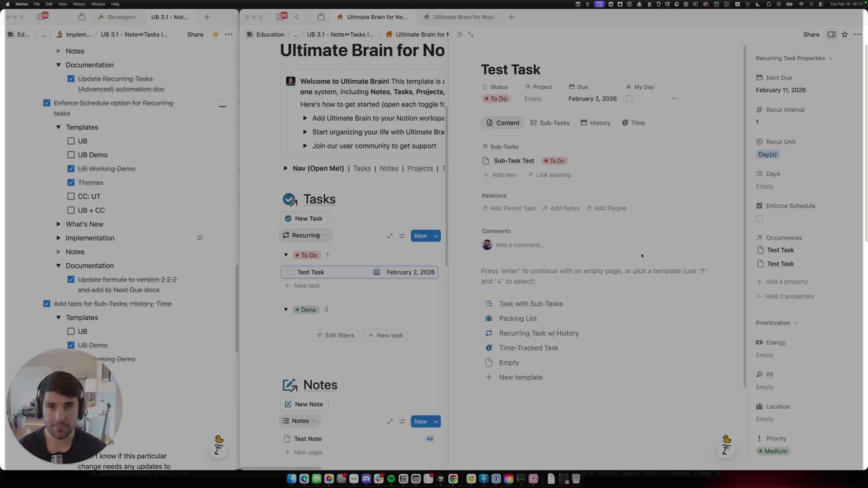868x488 pixels.
Task: Click the expand icon in Notes view toolbar
Action: point(390,422)
